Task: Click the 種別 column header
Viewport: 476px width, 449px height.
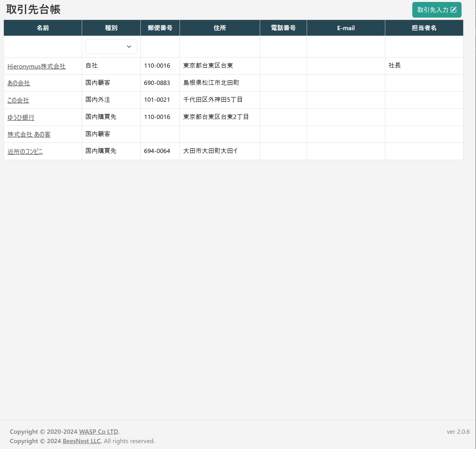Action: (111, 28)
